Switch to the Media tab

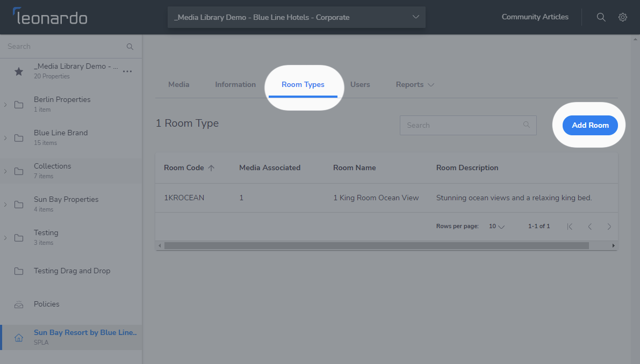(179, 84)
